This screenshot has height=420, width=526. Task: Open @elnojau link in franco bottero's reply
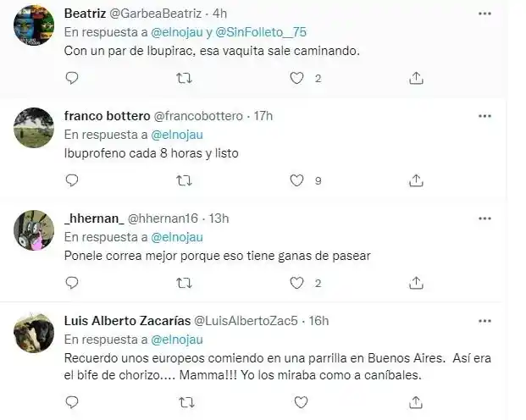(180, 135)
